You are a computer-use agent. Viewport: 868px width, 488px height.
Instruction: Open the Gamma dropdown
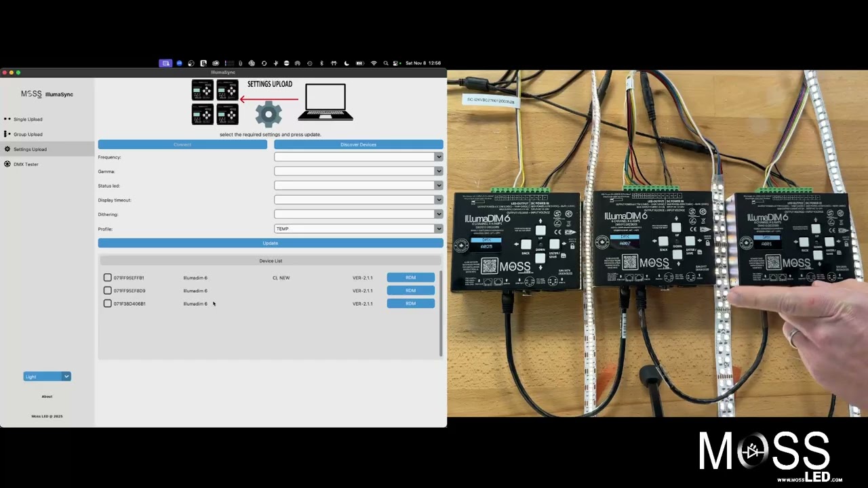358,171
